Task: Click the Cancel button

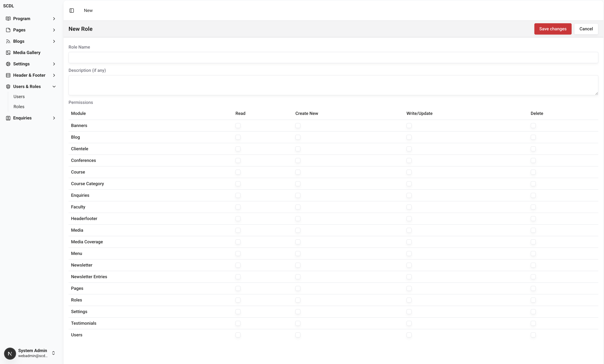Action: tap(586, 29)
